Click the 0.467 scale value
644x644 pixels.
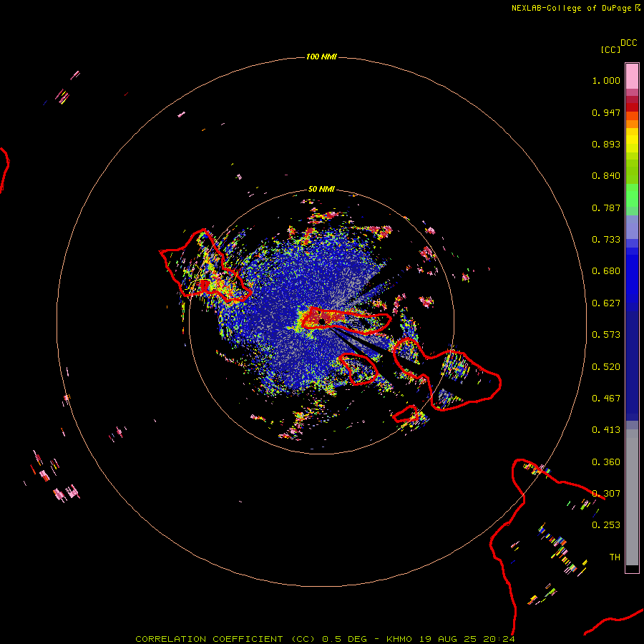606,399
